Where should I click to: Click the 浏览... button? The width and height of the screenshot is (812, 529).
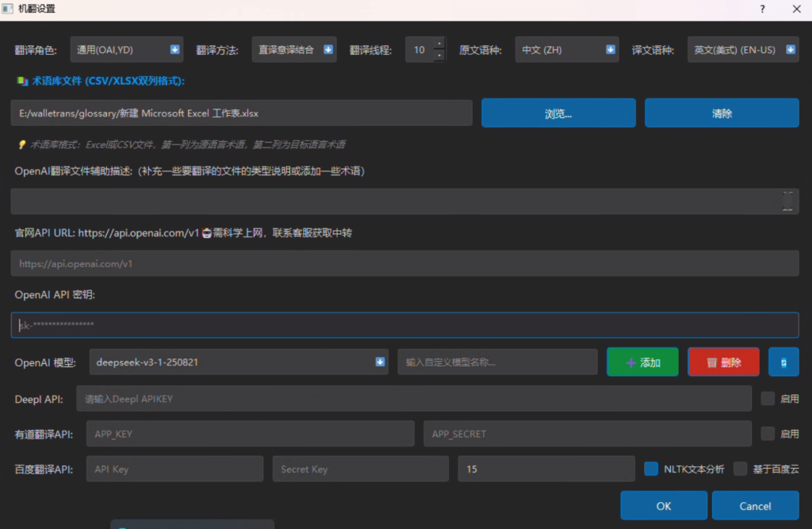557,113
